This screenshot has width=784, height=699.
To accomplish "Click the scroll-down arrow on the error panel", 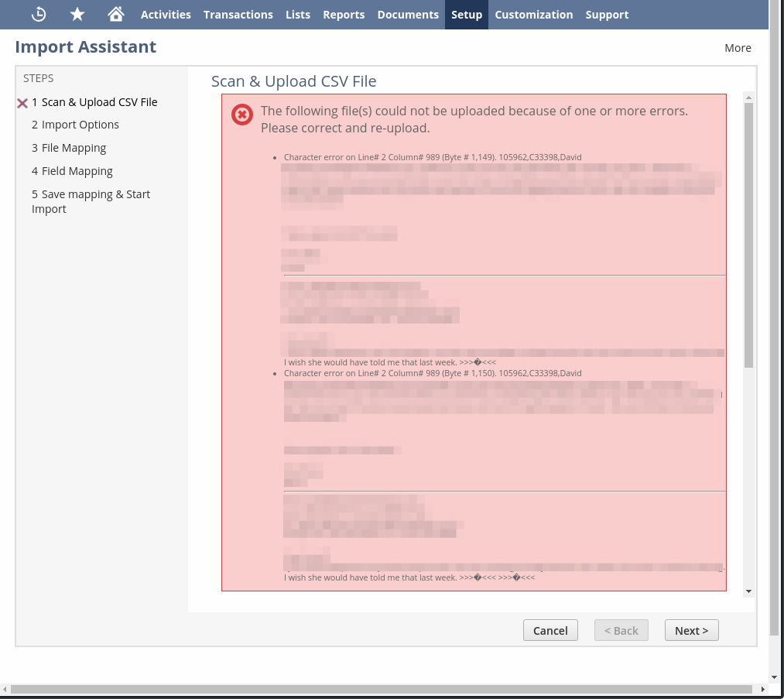I will click(x=748, y=590).
